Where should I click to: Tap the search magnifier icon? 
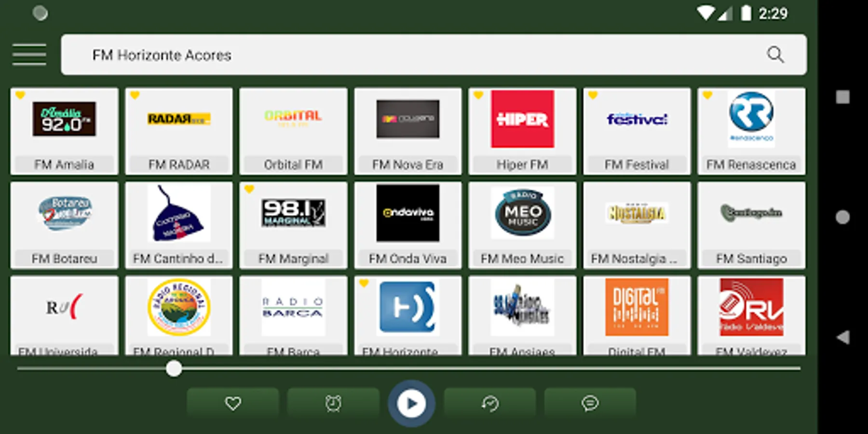775,54
